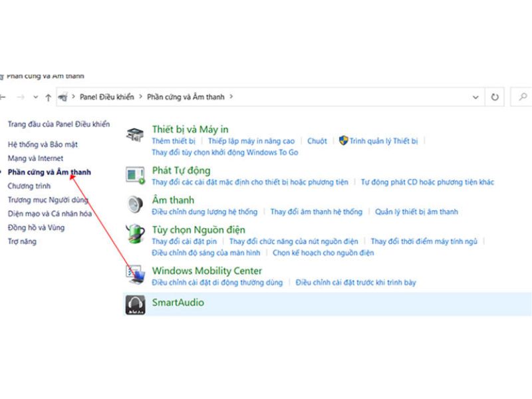Open the Tùy chọn Nguồn điện battery icon

click(x=135, y=234)
